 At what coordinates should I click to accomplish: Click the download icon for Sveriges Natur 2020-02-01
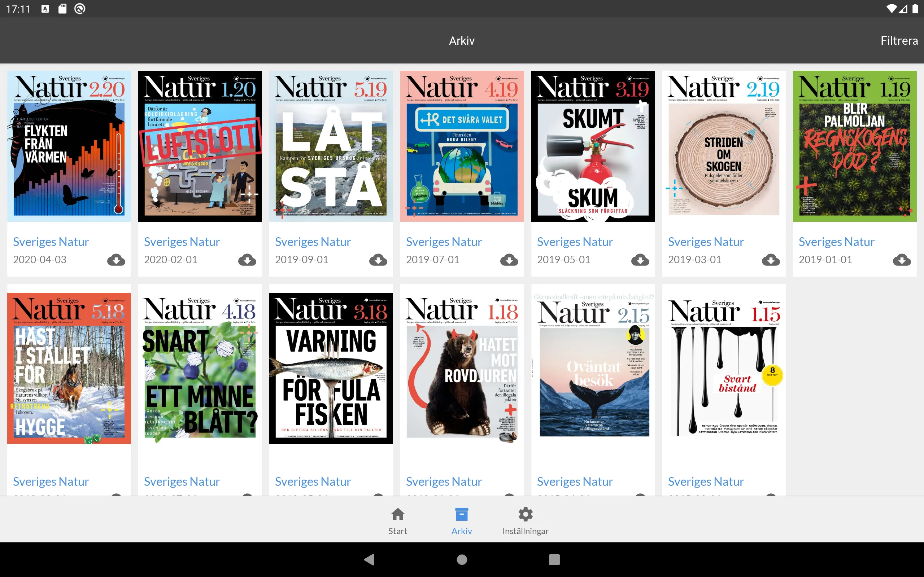pyautogui.click(x=246, y=260)
